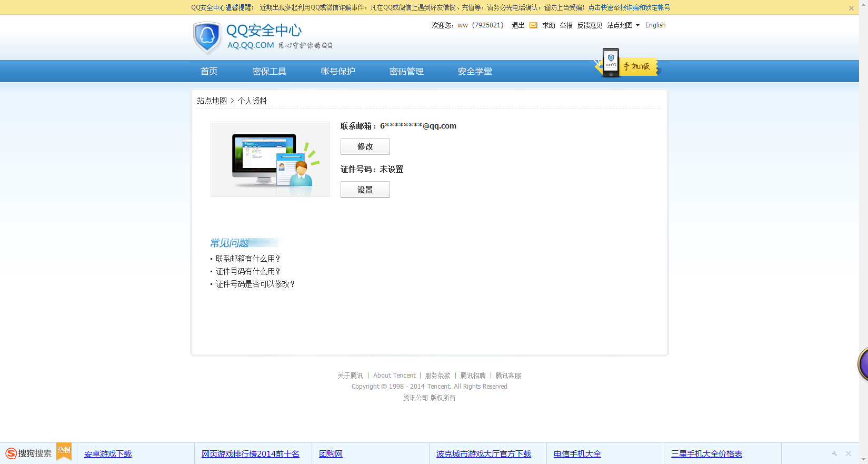Click the 设置 button for ID number
Viewport: 868px width, 464px height.
pyautogui.click(x=365, y=190)
